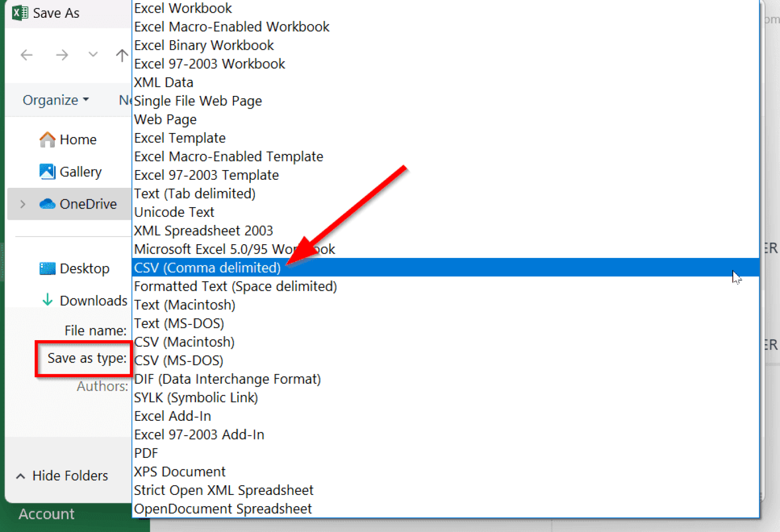Select the Gallery sidebar item
This screenshot has width=780, height=532.
(x=80, y=172)
